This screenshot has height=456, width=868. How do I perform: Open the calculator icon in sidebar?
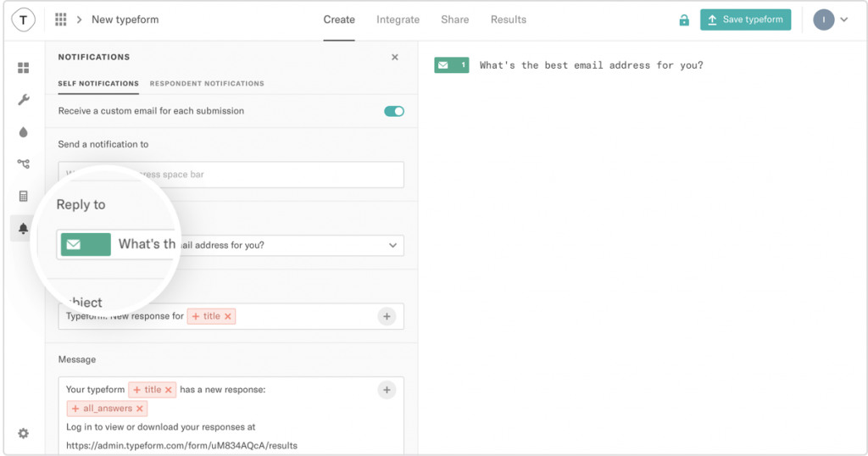pyautogui.click(x=24, y=197)
